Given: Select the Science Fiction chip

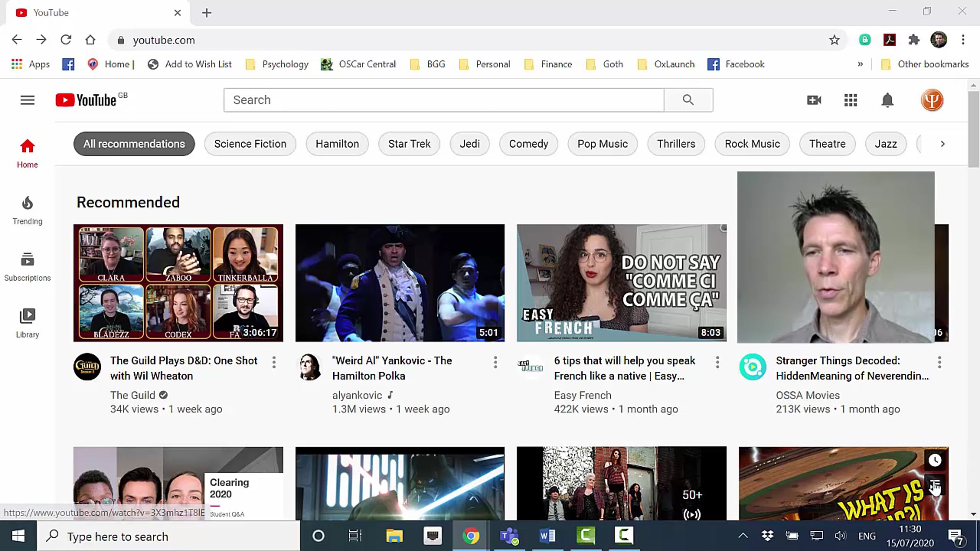Looking at the screenshot, I should tap(250, 144).
